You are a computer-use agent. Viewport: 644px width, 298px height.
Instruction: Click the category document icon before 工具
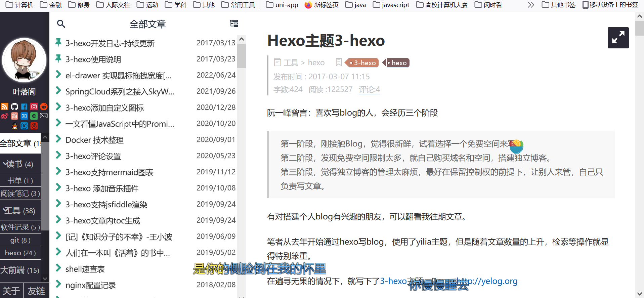(277, 62)
